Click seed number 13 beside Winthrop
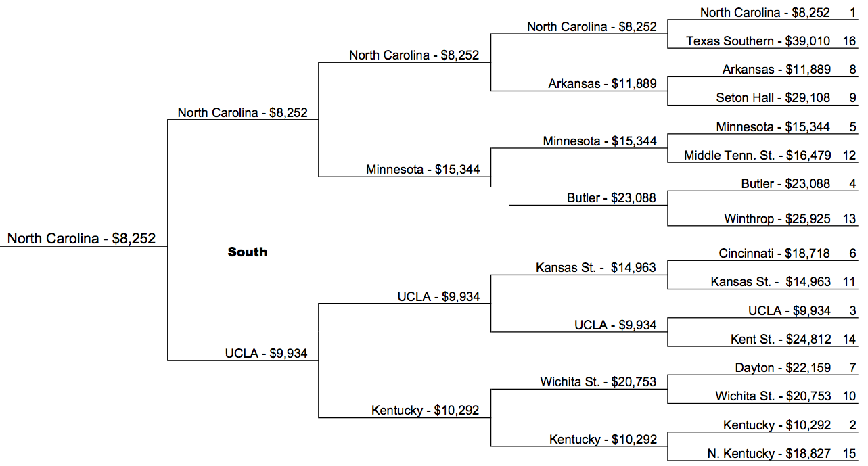This screenshot has height=466, width=868. (850, 219)
